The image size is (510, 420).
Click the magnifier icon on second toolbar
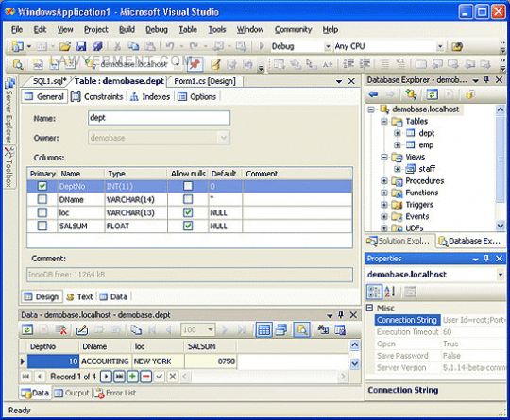coord(18,64)
